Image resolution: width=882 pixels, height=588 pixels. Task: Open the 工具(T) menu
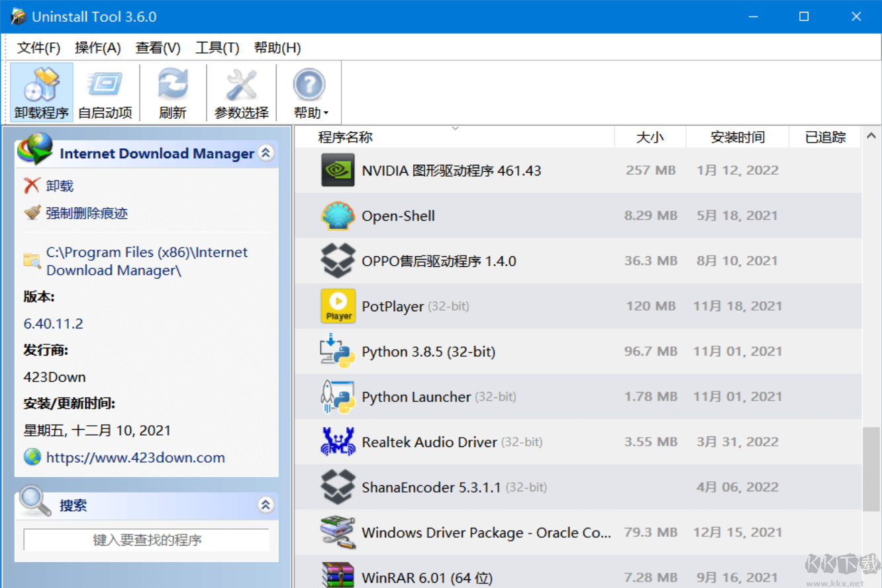pyautogui.click(x=217, y=47)
